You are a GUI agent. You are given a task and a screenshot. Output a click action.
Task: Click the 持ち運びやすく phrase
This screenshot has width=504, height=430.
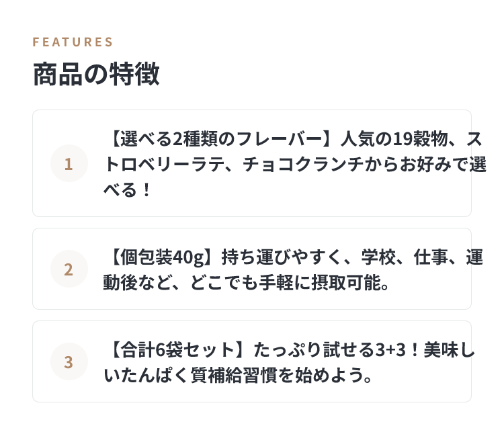pos(282,257)
